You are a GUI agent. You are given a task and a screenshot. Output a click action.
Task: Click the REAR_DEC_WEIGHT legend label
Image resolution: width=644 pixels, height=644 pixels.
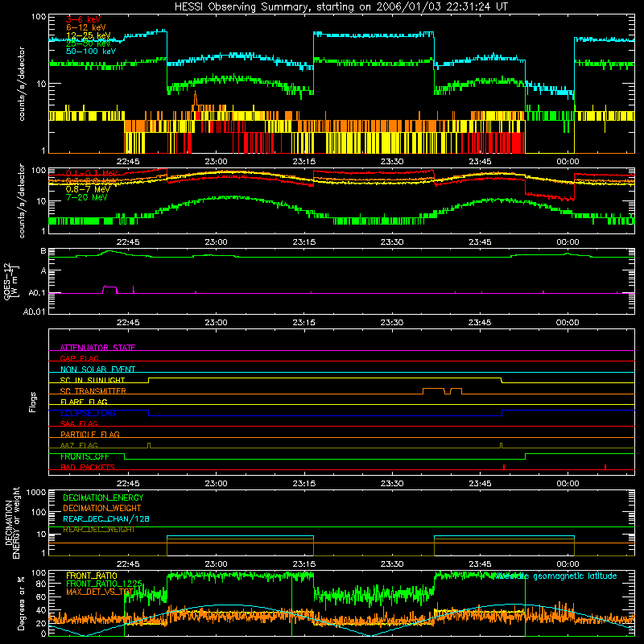(98, 530)
